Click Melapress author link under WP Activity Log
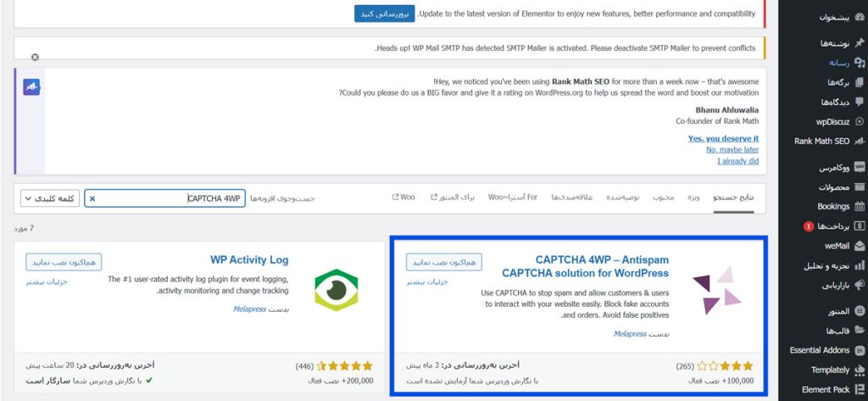 pos(250,309)
